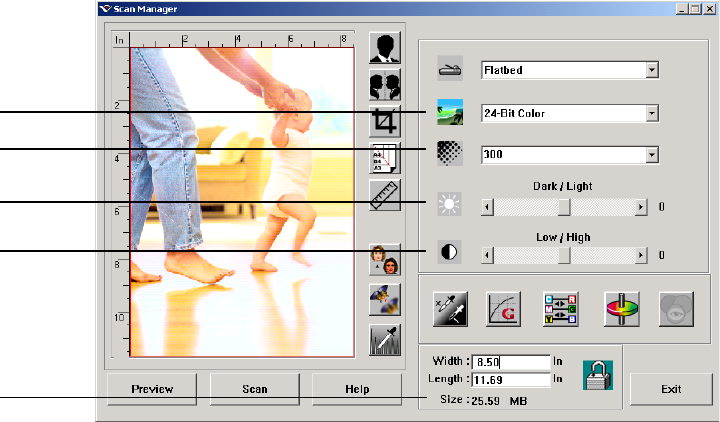Click the Low / High slider right arrow
The height and width of the screenshot is (422, 720).
click(x=641, y=255)
